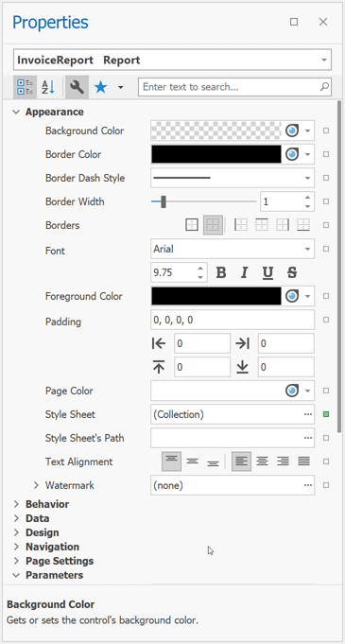Open Page Color picker wheel

292,391
